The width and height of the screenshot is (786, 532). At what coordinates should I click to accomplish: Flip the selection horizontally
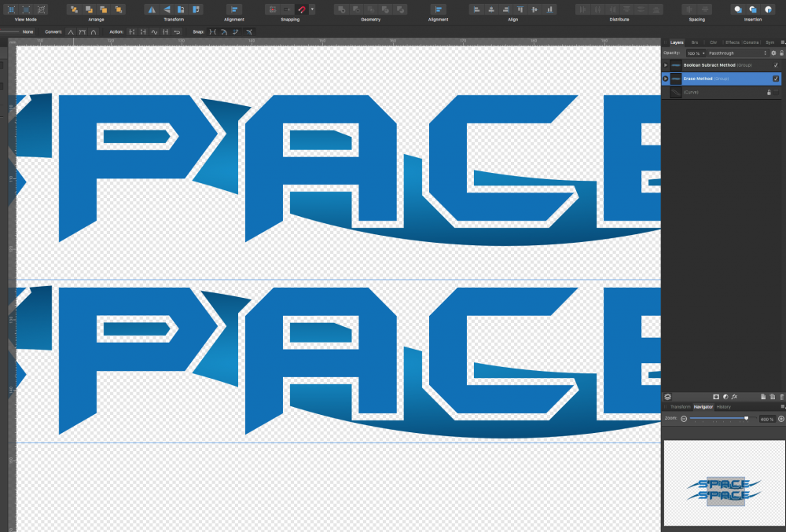(x=152, y=9)
